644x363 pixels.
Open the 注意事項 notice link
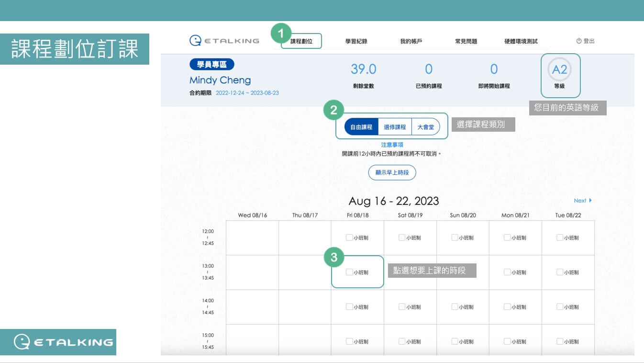point(392,145)
